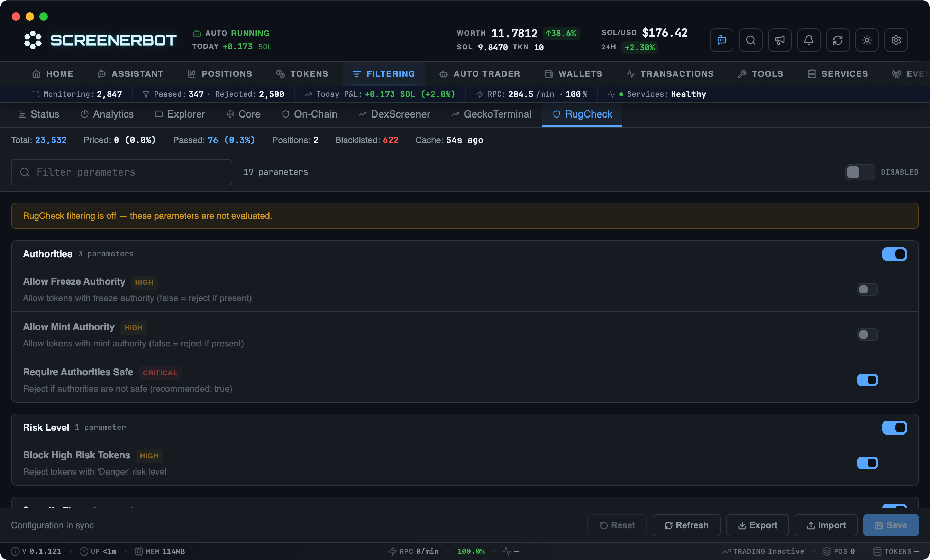Open the assistant robot icon in header
The width and height of the screenshot is (930, 560).
point(721,40)
